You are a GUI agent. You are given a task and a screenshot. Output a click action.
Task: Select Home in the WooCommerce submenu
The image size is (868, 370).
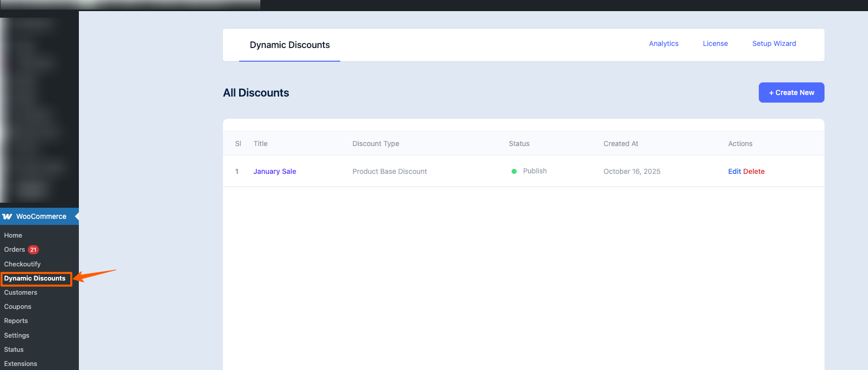coord(13,236)
